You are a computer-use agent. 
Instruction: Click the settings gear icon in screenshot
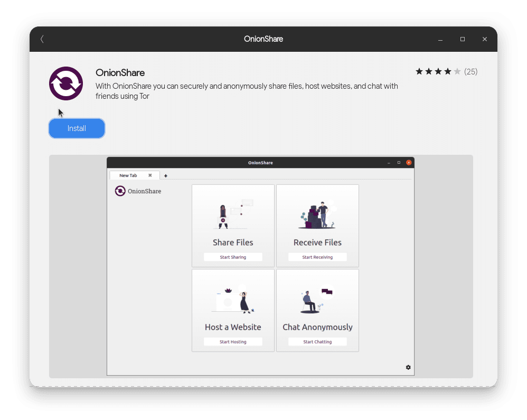tap(408, 367)
